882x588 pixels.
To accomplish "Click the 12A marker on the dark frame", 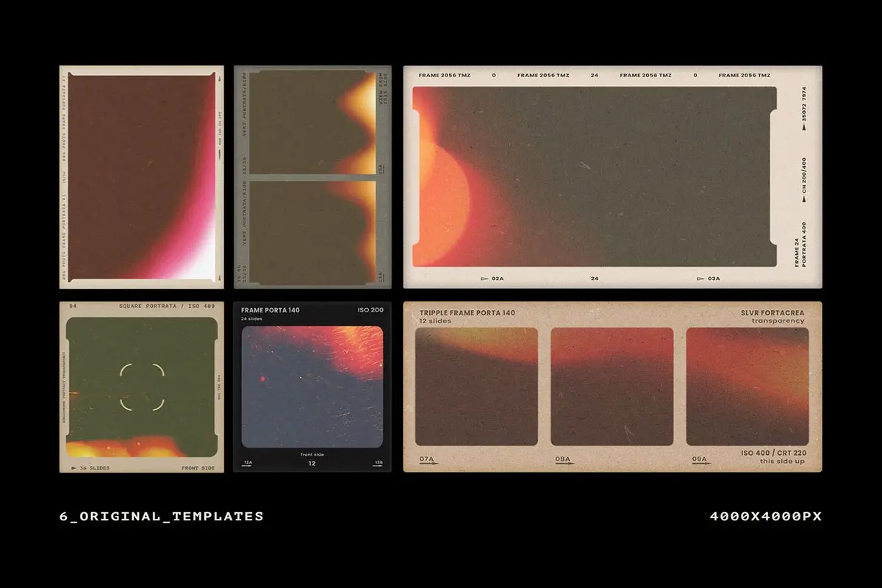I will pos(248,464).
